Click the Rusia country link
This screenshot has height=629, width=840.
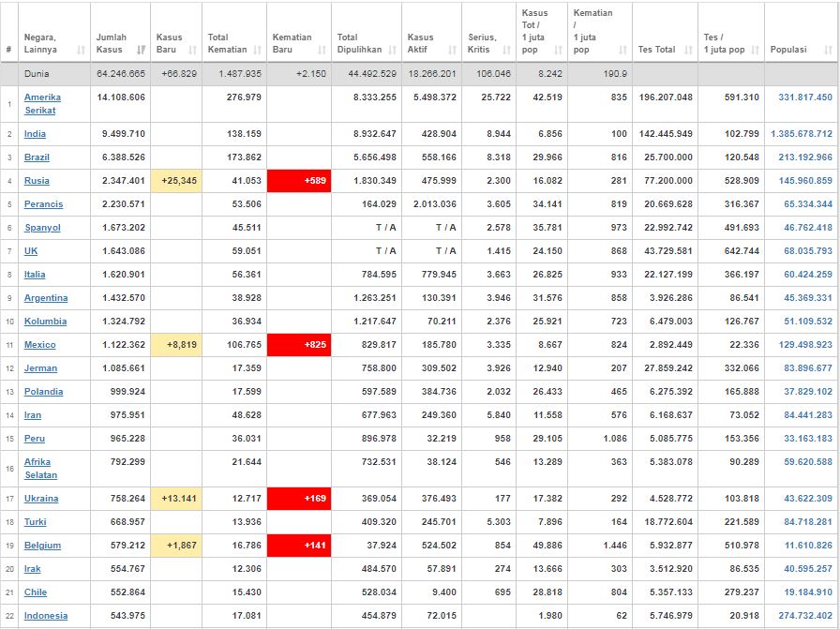(37, 181)
